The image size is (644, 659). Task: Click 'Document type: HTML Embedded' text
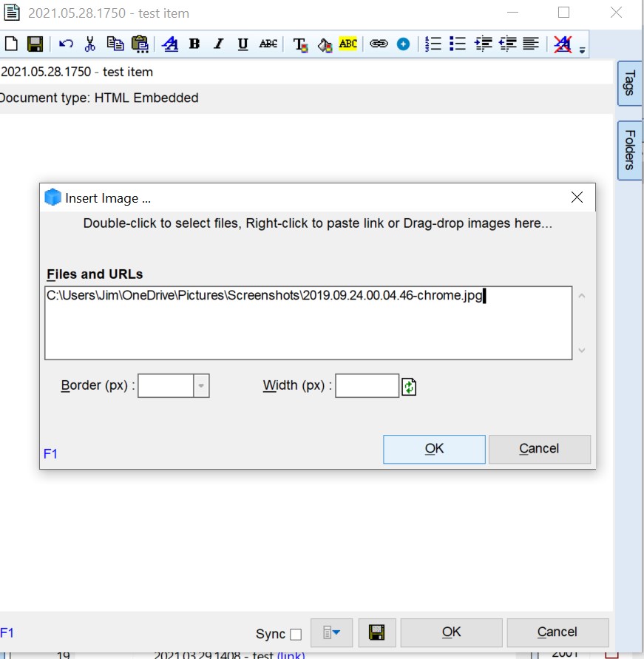[99, 98]
